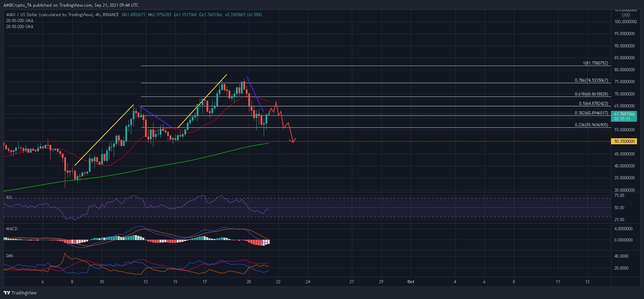Click the TradingView logo at bottom left
Viewport: 644px width, 299px height.
coord(20,293)
